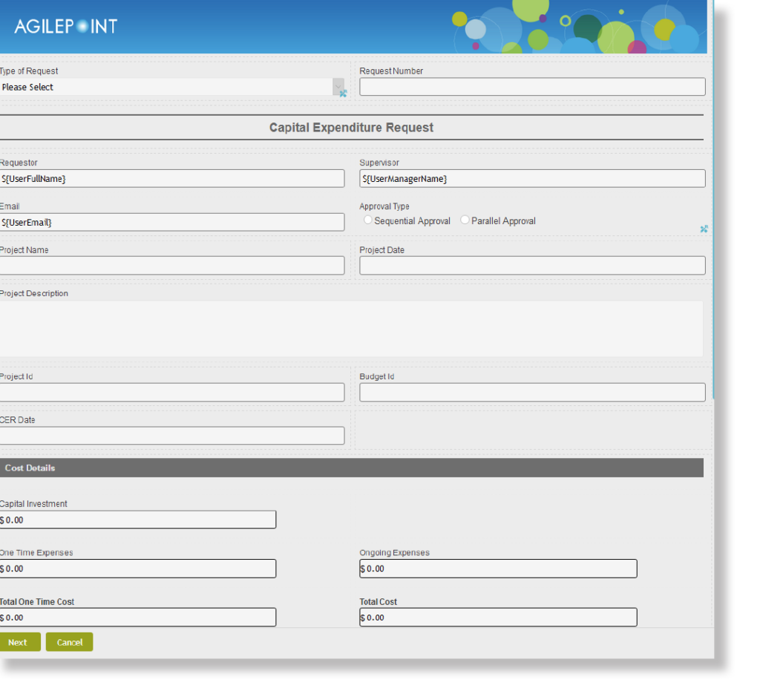
Task: Click the Supervisor input field
Action: 532,178
